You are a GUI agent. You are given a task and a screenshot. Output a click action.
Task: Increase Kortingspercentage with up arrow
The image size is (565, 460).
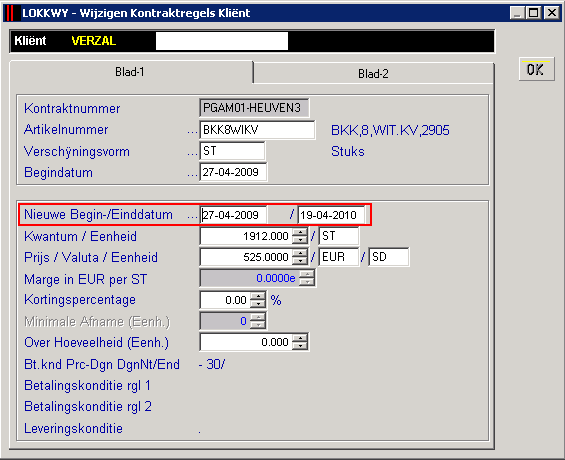click(x=258, y=296)
